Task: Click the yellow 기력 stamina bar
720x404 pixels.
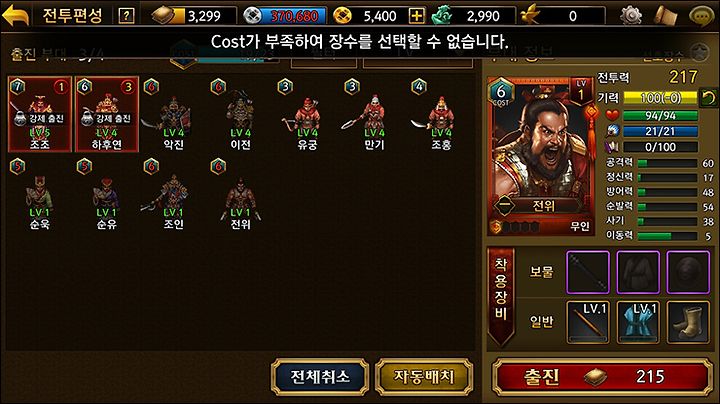Action: click(x=660, y=97)
